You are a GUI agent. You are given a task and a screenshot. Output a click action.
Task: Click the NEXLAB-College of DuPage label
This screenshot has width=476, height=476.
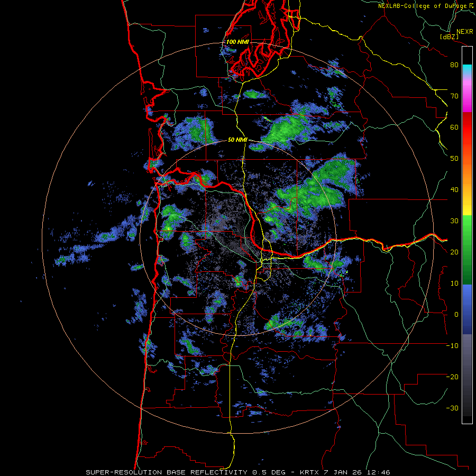[424, 6]
